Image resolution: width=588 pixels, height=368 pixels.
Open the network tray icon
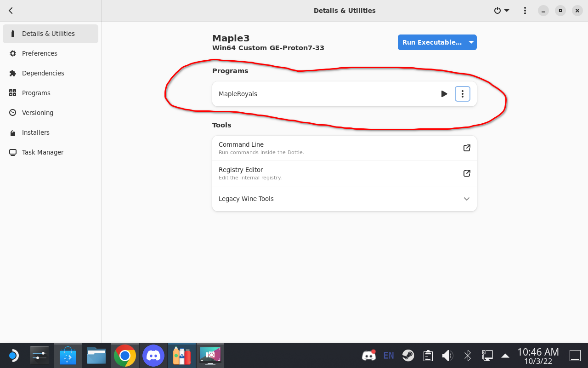pyautogui.click(x=487, y=356)
